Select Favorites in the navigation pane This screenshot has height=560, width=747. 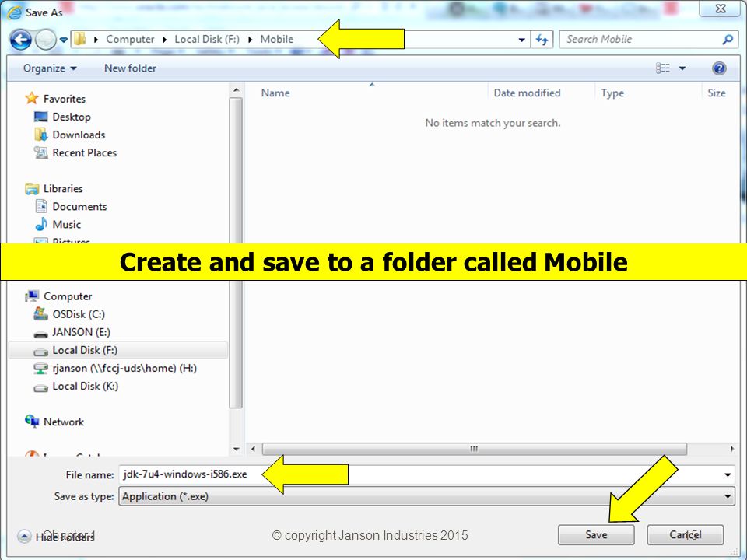tap(65, 99)
